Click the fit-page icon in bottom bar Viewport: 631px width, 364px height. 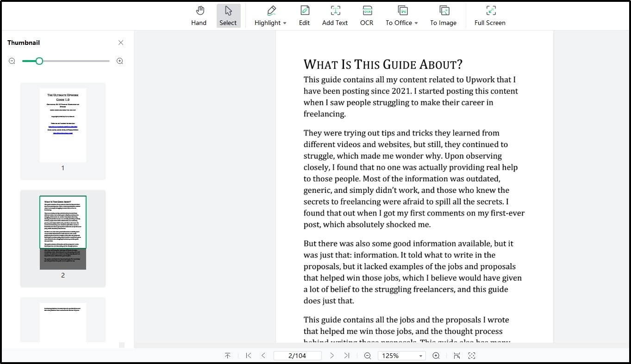pyautogui.click(x=472, y=356)
